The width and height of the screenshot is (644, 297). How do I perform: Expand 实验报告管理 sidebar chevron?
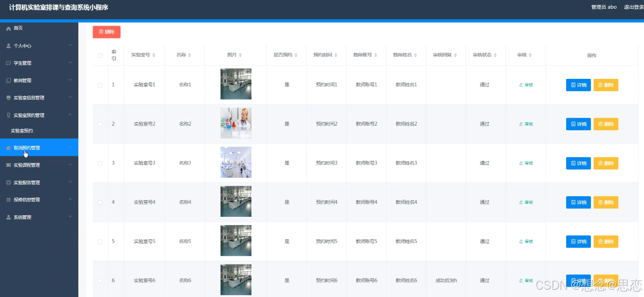click(70, 182)
